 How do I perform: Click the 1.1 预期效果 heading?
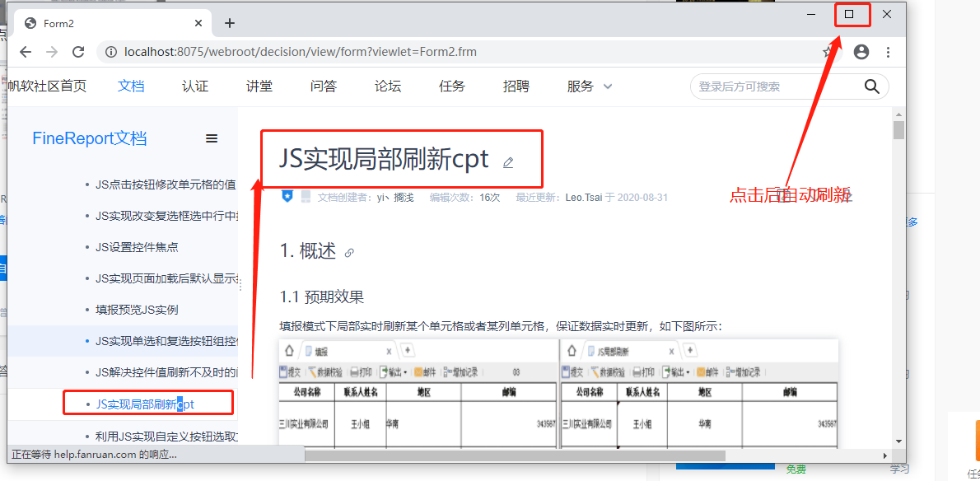(321, 297)
